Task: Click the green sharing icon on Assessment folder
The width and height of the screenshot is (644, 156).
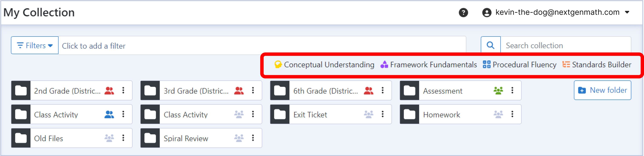Action: (498, 91)
